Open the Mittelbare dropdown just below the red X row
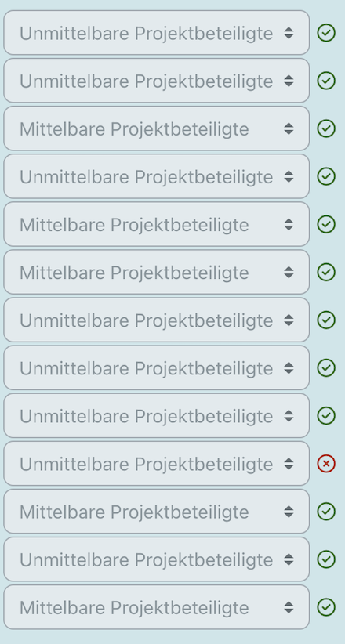Screen dimensions: 345x644 coord(156,512)
